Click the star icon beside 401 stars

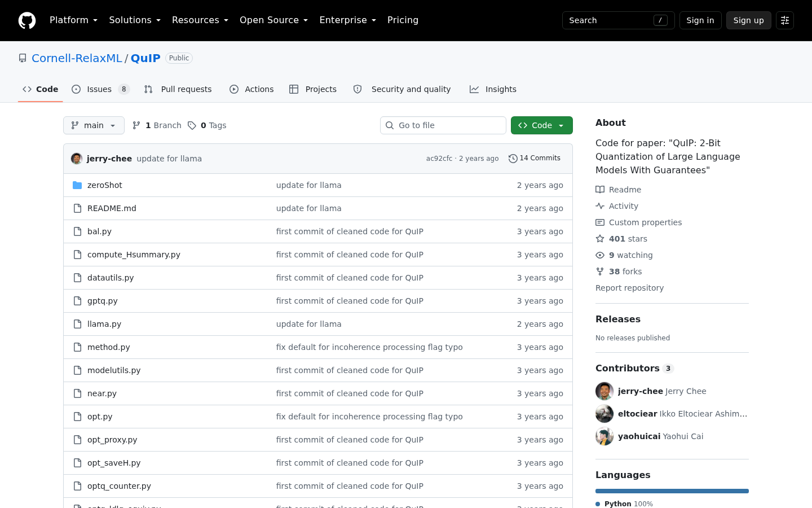pos(600,239)
